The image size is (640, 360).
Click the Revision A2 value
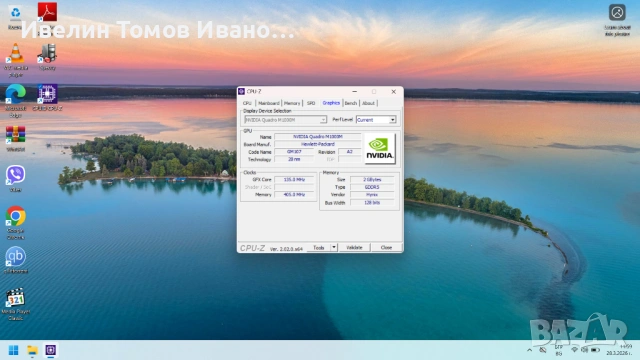[349, 151]
